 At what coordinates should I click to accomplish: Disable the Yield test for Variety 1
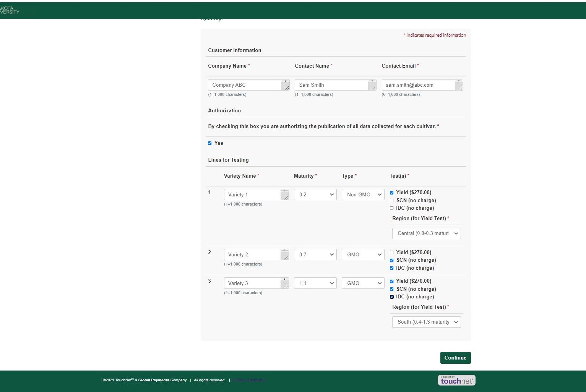391,193
